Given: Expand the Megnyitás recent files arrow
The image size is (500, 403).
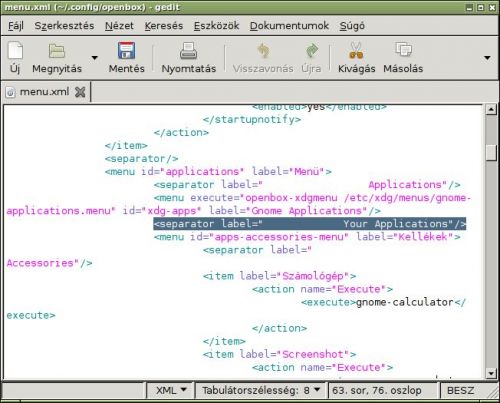Looking at the screenshot, I should pyautogui.click(x=95, y=58).
